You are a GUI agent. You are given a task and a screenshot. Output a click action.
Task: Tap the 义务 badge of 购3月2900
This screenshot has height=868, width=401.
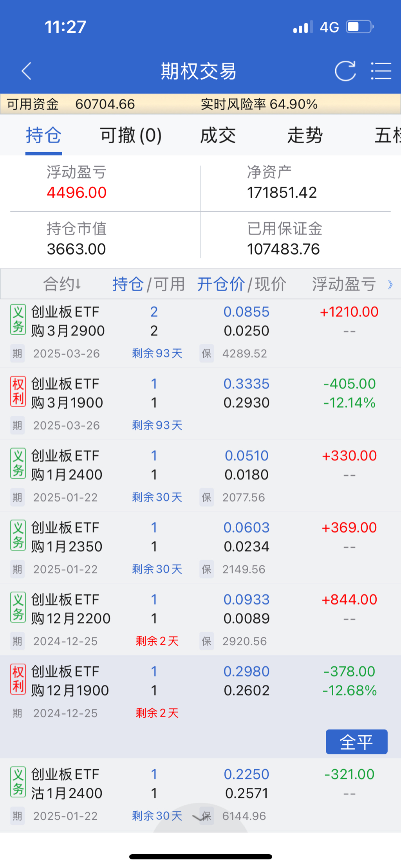pos(18,319)
